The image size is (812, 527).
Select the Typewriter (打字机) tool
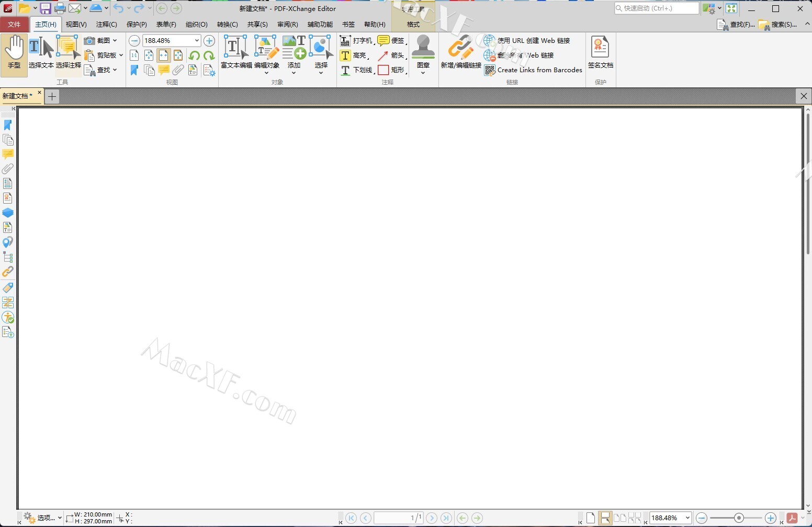click(356, 40)
